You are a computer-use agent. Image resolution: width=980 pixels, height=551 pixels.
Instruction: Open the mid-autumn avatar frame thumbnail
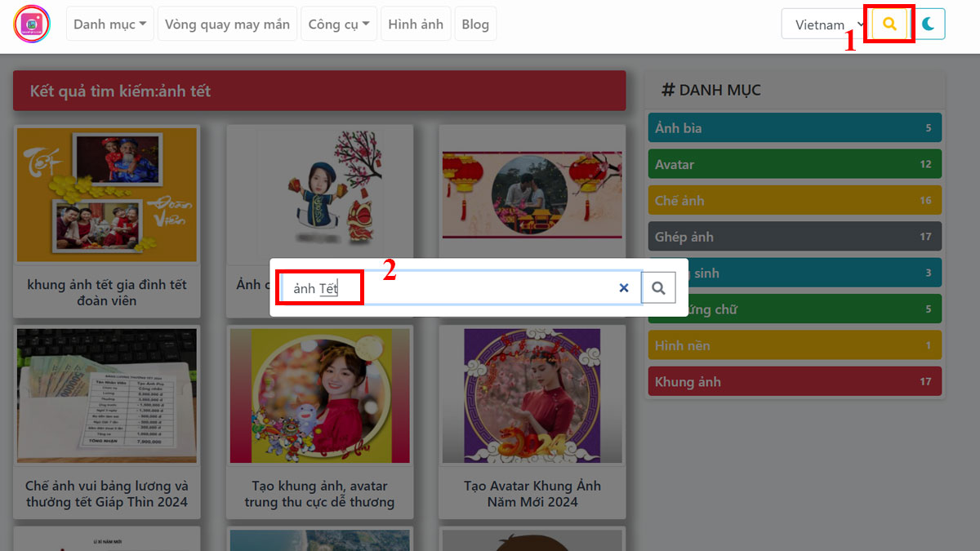click(319, 396)
